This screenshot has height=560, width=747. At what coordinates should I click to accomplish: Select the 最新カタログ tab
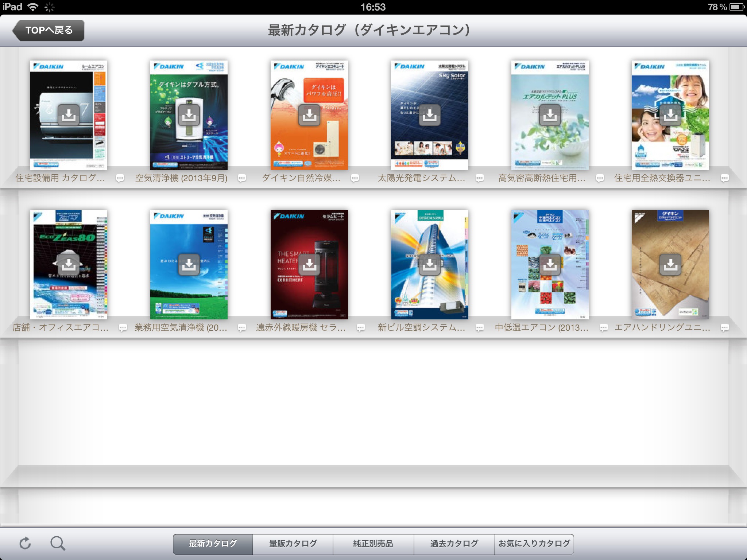213,544
